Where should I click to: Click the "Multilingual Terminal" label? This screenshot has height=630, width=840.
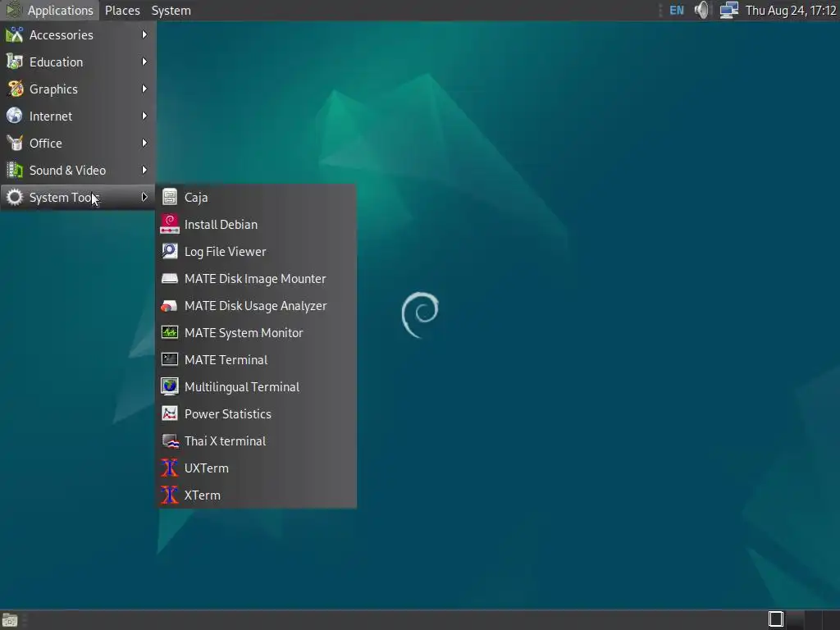(x=242, y=387)
